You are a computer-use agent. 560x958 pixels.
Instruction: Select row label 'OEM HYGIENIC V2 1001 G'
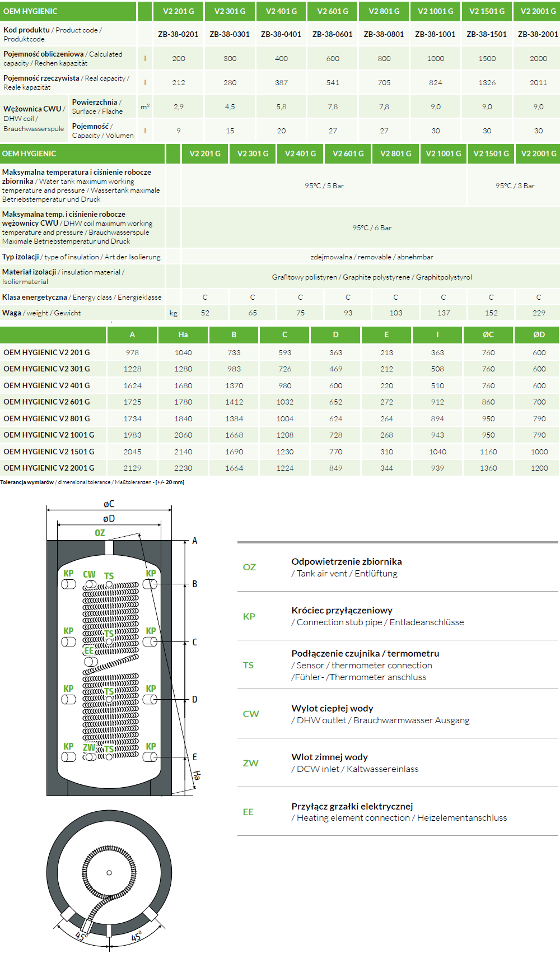pyautogui.click(x=49, y=435)
